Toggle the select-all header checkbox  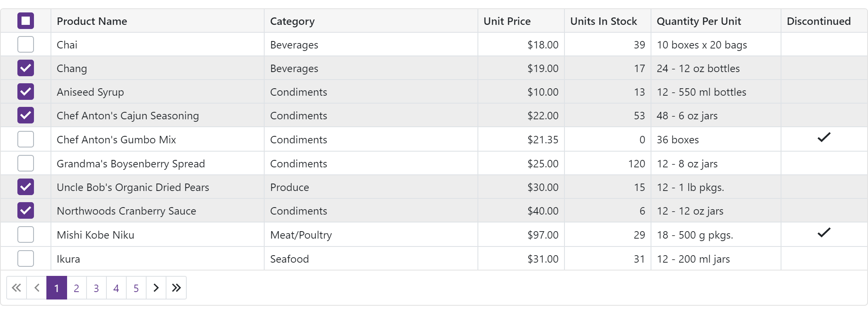tap(26, 21)
